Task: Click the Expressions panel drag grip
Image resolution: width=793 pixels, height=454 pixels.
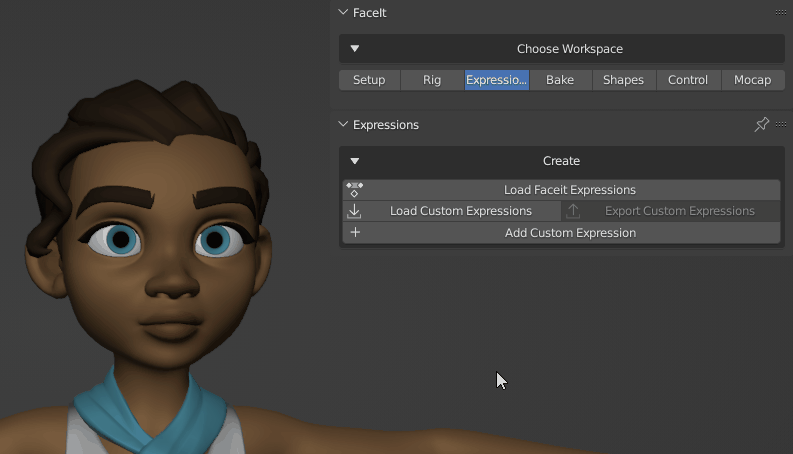Action: click(781, 125)
